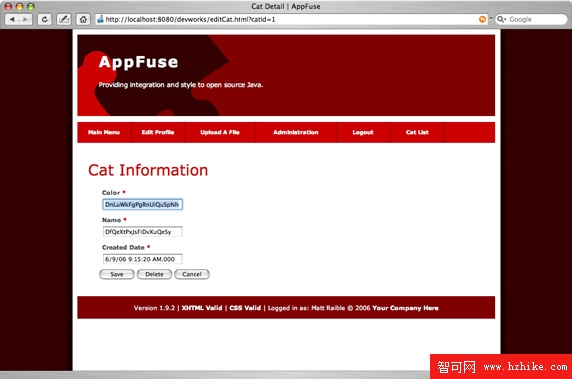Image resolution: width=572 pixels, height=379 pixels.
Task: Click the pencil edit icon in toolbar
Action: click(x=64, y=19)
